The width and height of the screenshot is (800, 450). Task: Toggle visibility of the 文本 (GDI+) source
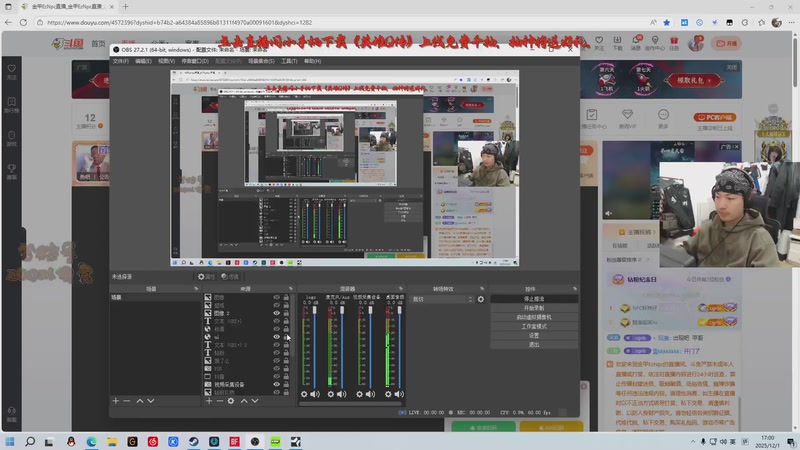point(277,321)
